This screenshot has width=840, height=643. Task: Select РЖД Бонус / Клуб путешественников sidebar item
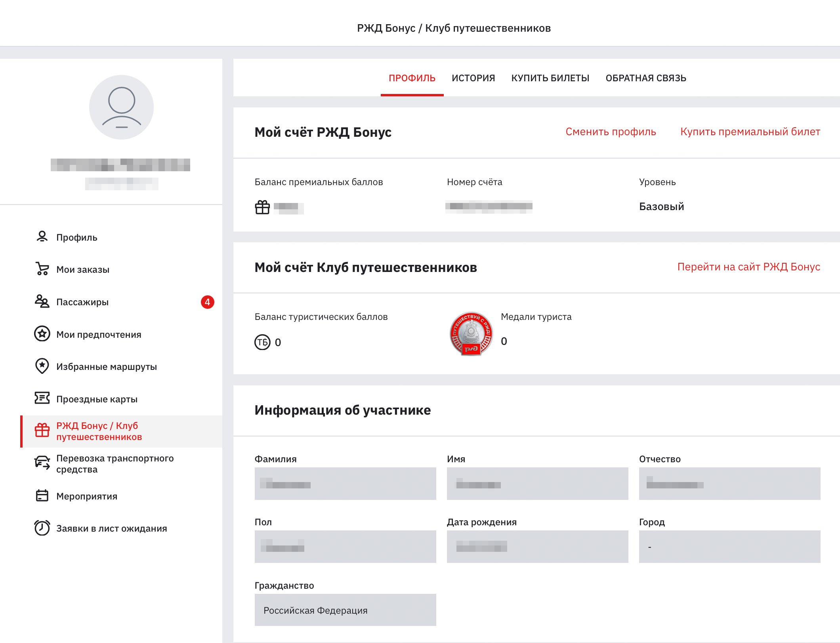[x=121, y=431]
